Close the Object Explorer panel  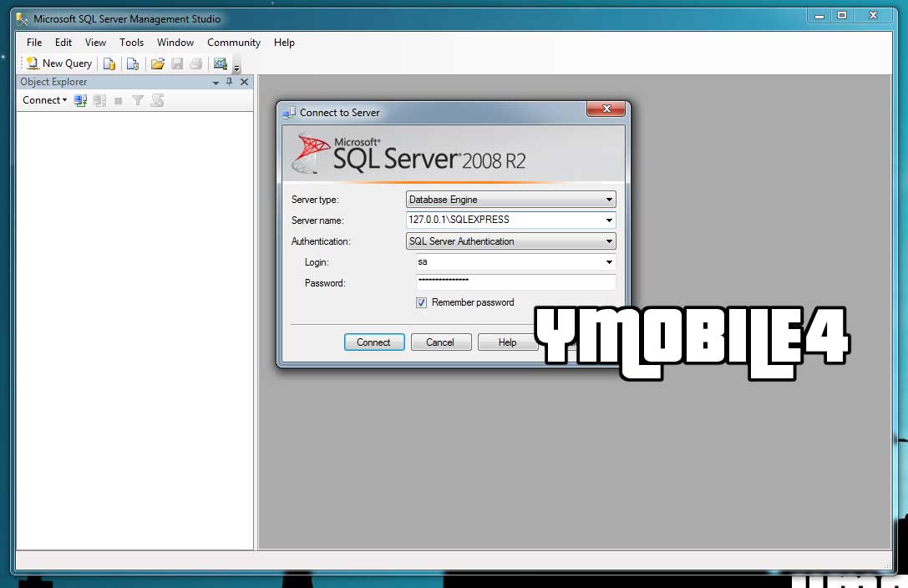(245, 82)
